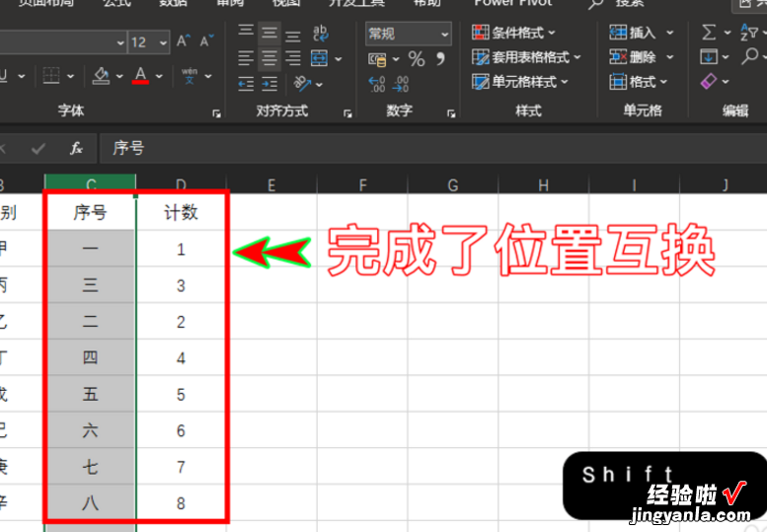Image resolution: width=767 pixels, height=532 pixels.
Task: Open the 常规 number format dropdown
Action: point(444,35)
